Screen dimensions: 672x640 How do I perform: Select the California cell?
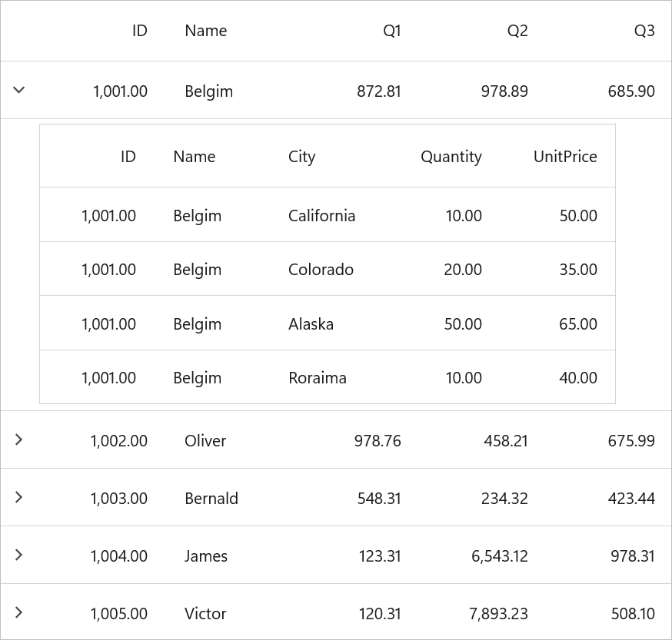321,215
